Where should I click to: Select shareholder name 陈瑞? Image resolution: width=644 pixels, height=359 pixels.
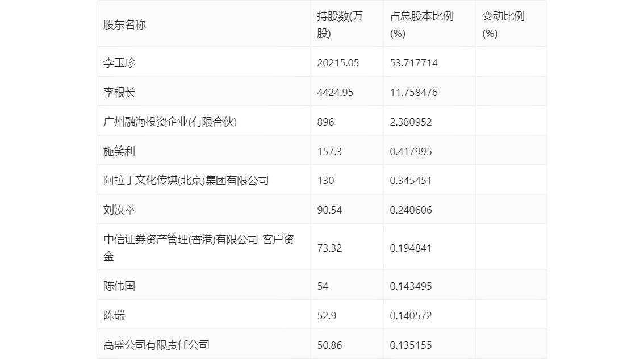point(114,315)
